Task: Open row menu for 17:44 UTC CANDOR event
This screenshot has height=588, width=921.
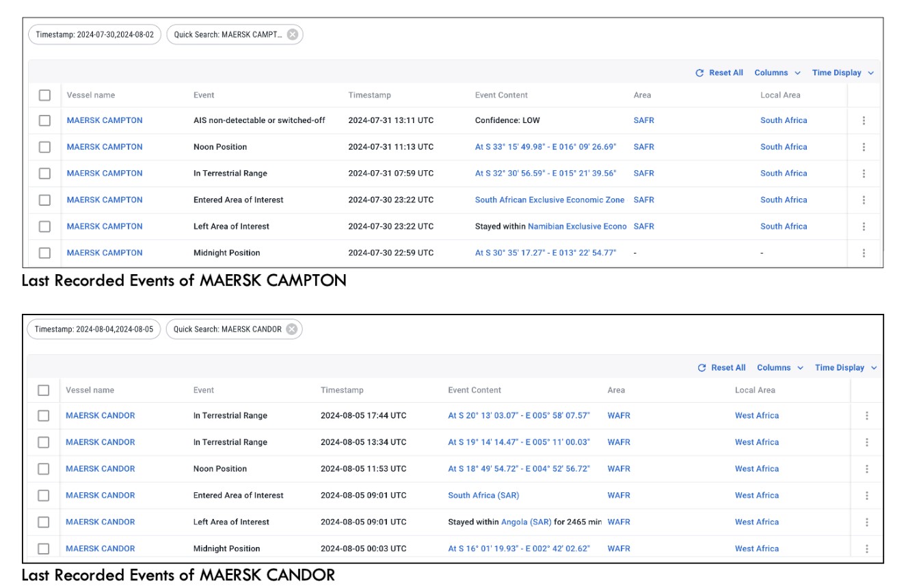Action: (x=866, y=416)
